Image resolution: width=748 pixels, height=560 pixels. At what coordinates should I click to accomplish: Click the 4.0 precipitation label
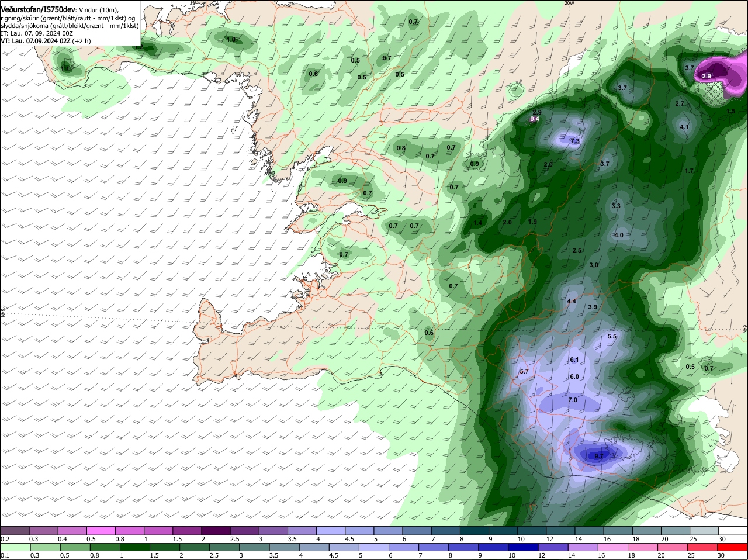tap(619, 236)
